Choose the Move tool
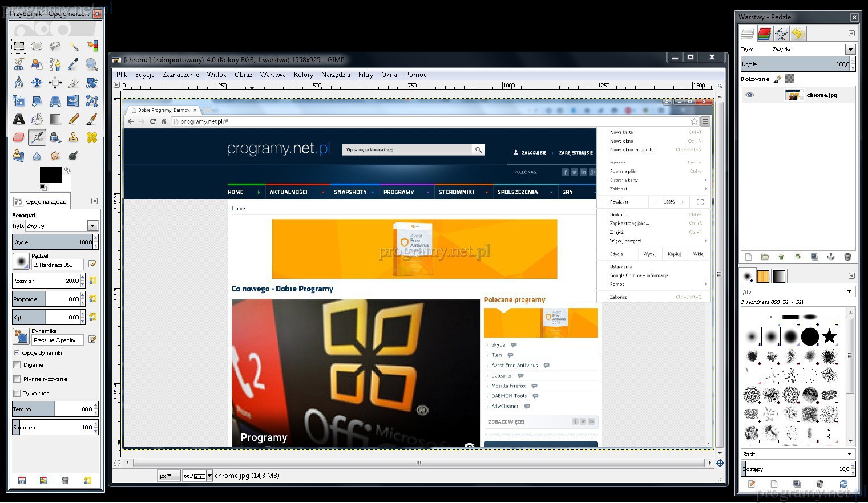 (37, 83)
